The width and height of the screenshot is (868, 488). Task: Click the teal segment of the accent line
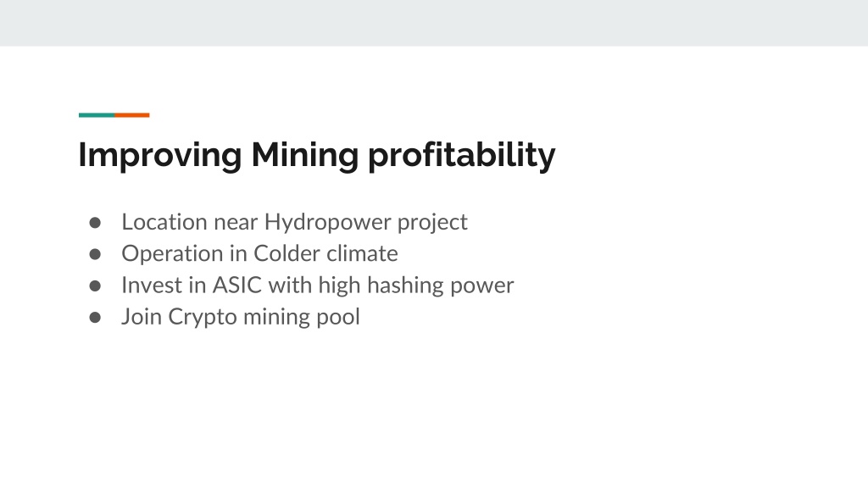pos(97,115)
